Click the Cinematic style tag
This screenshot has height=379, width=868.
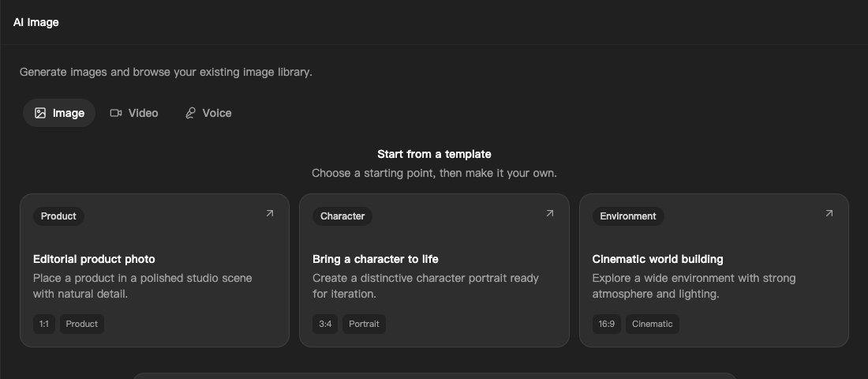653,325
